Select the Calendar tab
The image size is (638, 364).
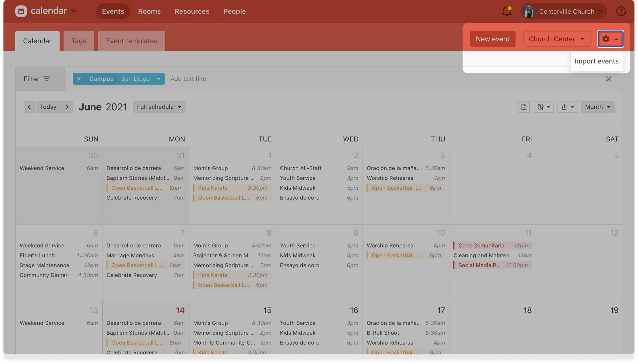pos(37,41)
